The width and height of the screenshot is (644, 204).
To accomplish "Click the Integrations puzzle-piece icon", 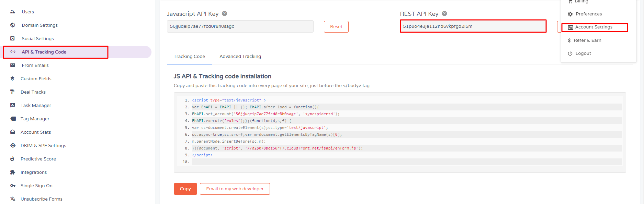I will click(x=13, y=172).
